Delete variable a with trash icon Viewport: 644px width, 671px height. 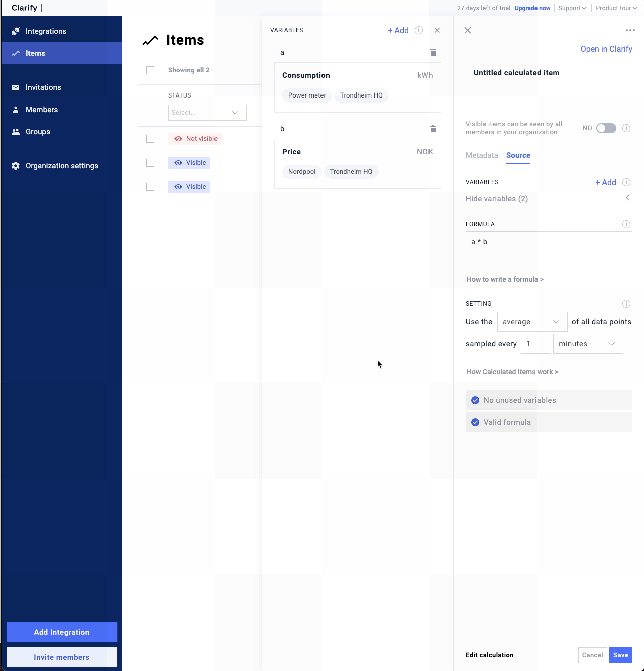433,53
